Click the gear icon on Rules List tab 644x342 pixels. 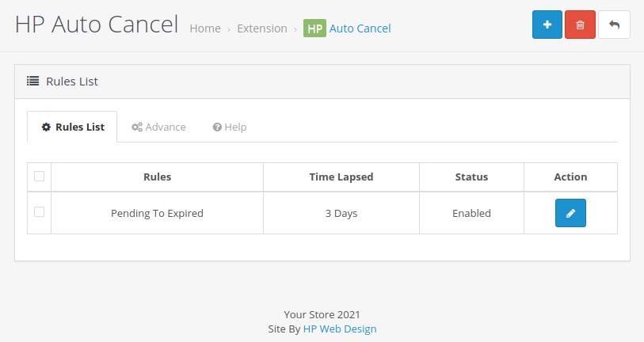(46, 127)
